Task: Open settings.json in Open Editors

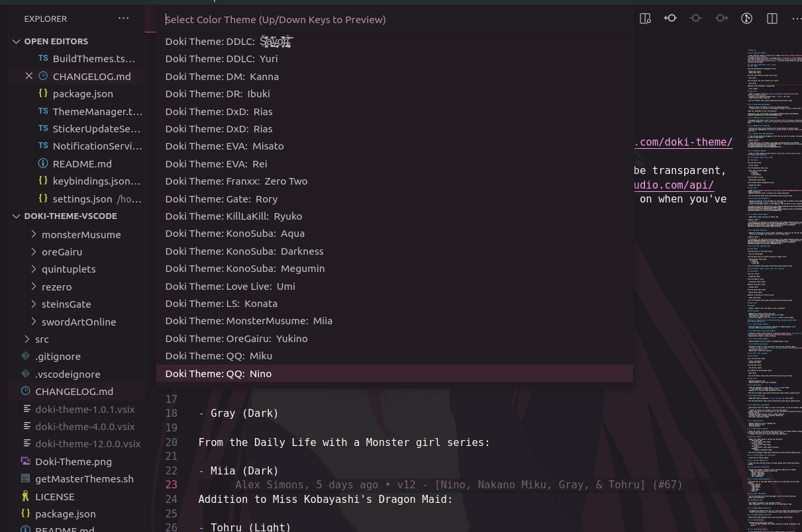Action: [83, 199]
